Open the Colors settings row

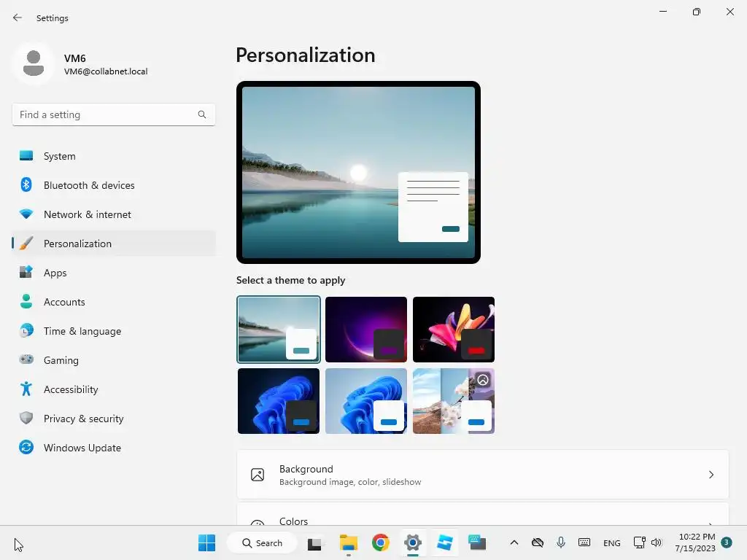tap(483, 516)
